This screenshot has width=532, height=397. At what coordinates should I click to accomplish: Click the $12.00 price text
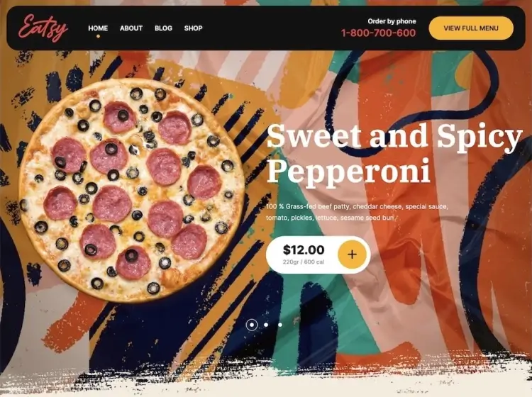pos(304,250)
